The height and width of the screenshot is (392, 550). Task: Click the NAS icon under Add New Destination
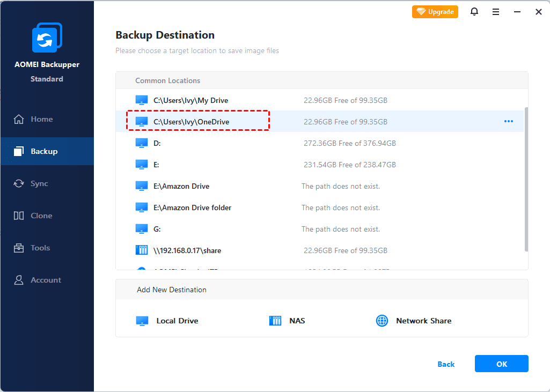(275, 321)
